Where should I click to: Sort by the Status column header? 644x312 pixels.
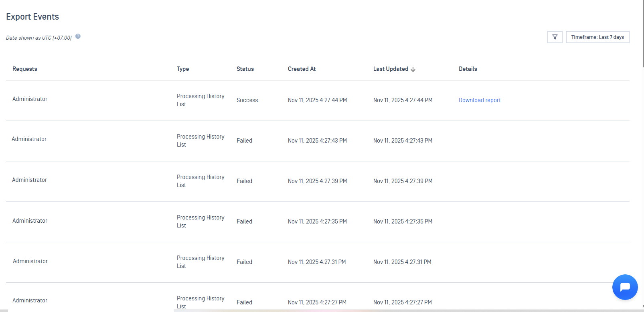(245, 69)
